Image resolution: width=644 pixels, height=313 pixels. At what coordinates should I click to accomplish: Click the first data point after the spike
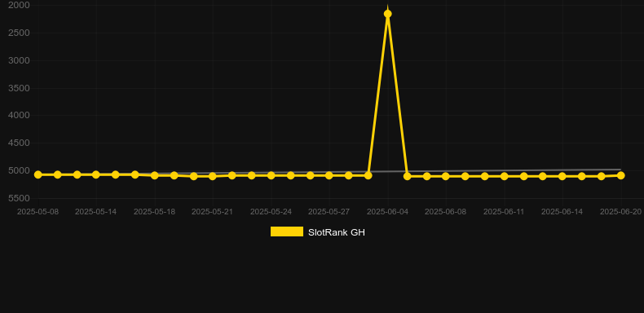click(407, 176)
